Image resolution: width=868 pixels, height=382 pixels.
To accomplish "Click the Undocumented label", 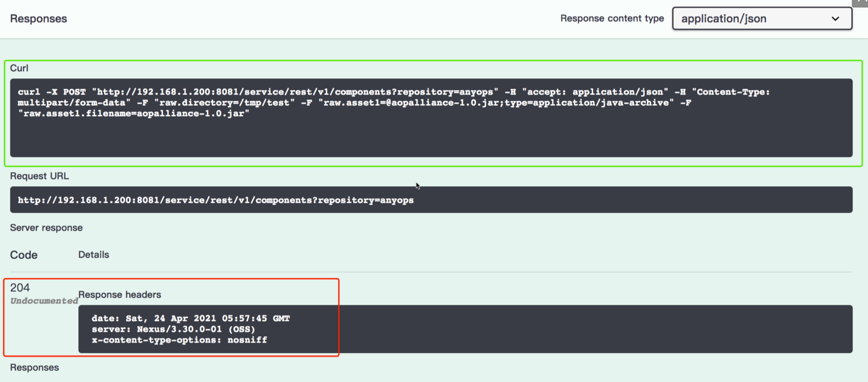I will click(44, 301).
